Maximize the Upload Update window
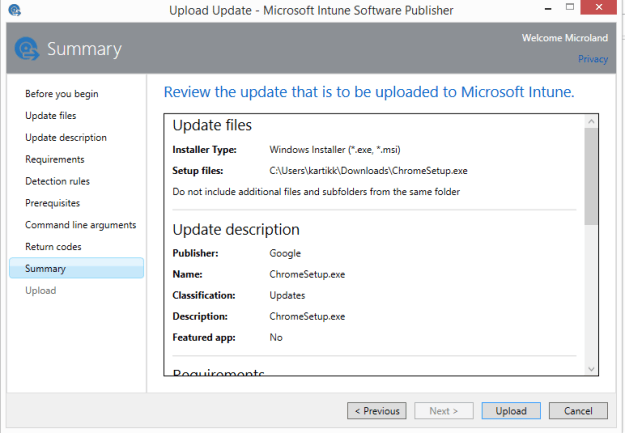Viewport: 625px width, 433px height. click(x=570, y=7)
